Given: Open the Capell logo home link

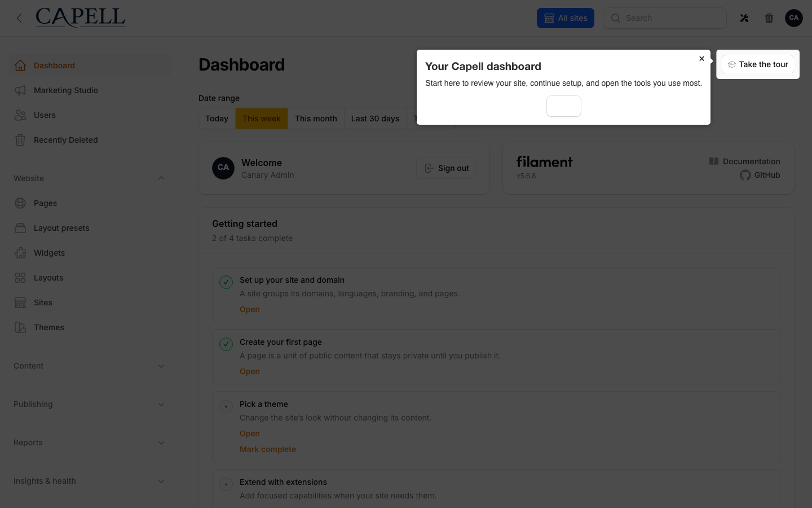Looking at the screenshot, I should point(80,17).
